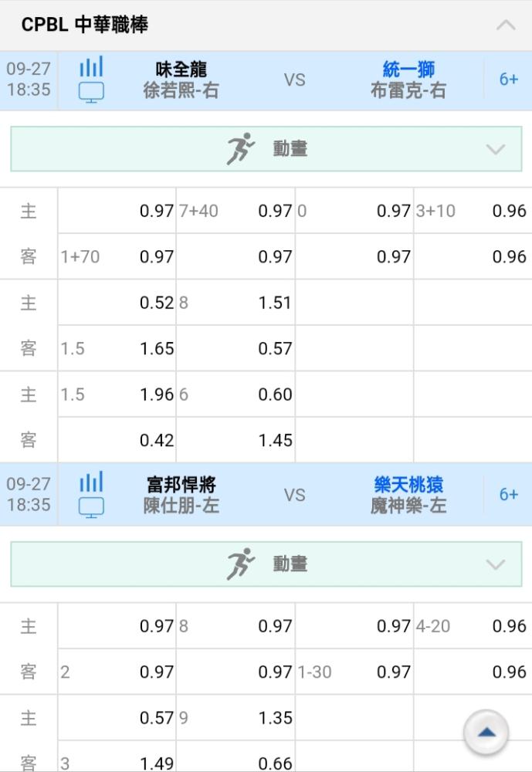The height and width of the screenshot is (772, 532).
Task: Expand 動畫 panel under 味全龍 vs 統一獅
Action: click(x=266, y=149)
